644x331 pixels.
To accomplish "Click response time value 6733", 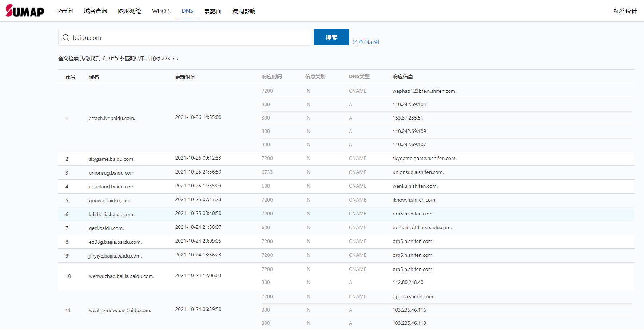I will pos(267,172).
